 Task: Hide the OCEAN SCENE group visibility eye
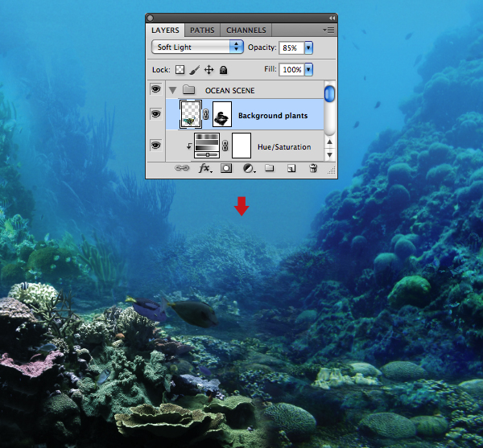pos(156,89)
